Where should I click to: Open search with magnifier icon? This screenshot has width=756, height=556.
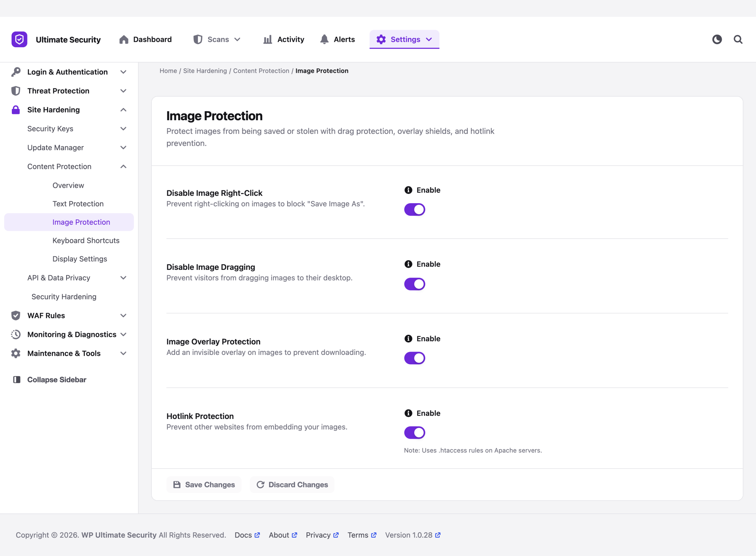[738, 39]
